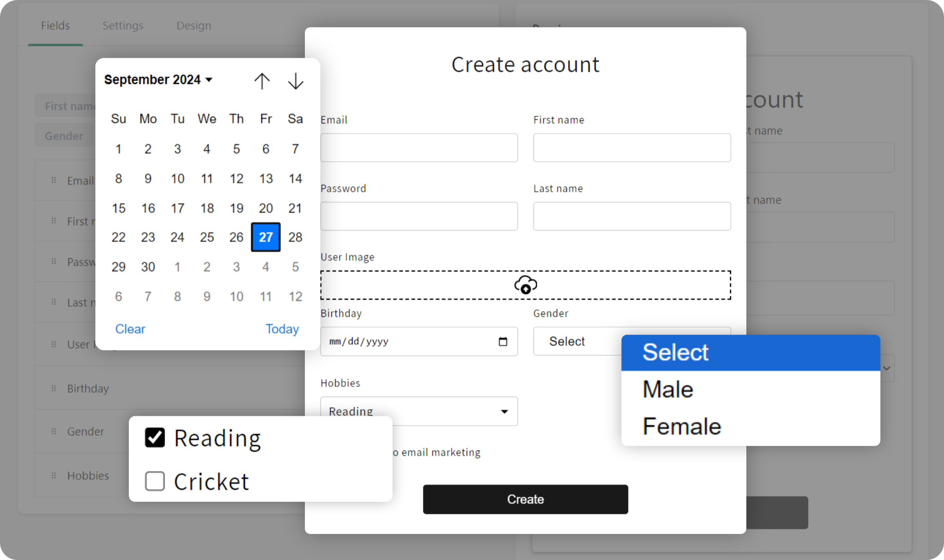Click drag handle beside Gender field row
The height and width of the screenshot is (560, 944).
pyautogui.click(x=54, y=431)
